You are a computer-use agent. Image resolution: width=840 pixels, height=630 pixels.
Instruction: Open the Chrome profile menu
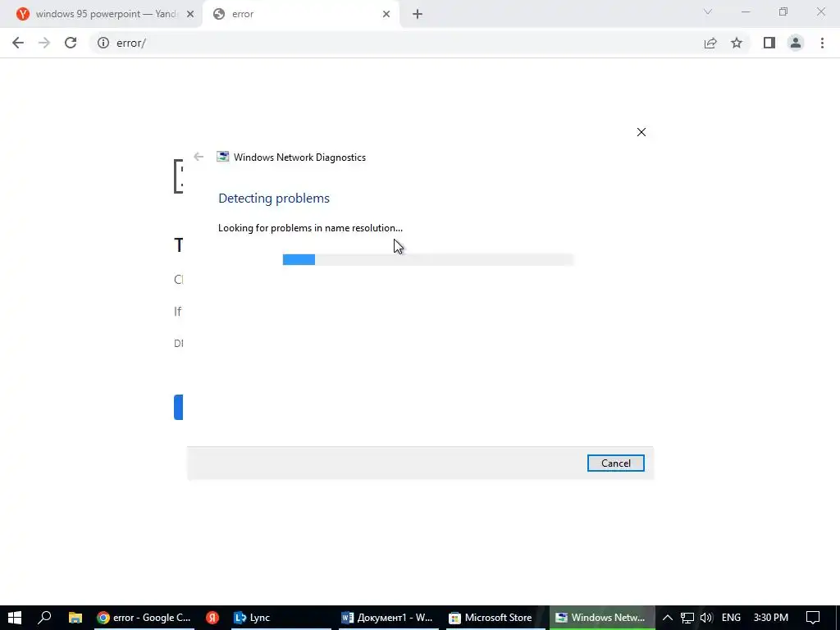coord(796,43)
